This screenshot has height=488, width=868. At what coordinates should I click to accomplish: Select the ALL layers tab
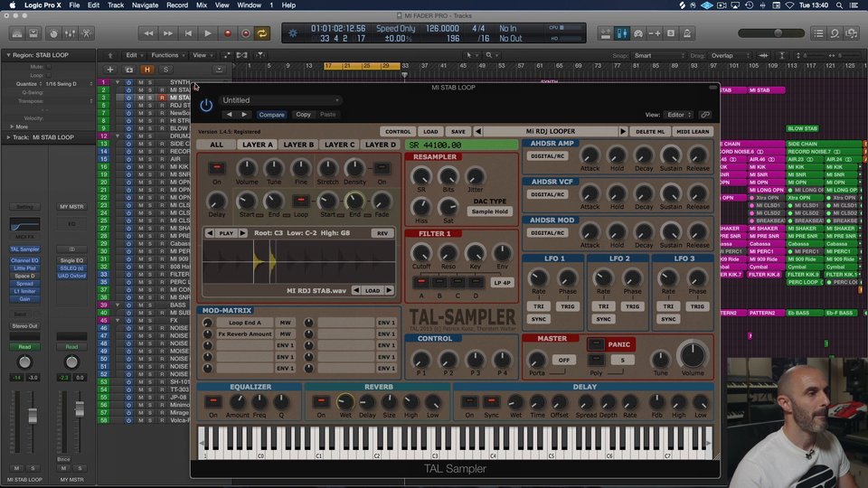[x=216, y=145]
